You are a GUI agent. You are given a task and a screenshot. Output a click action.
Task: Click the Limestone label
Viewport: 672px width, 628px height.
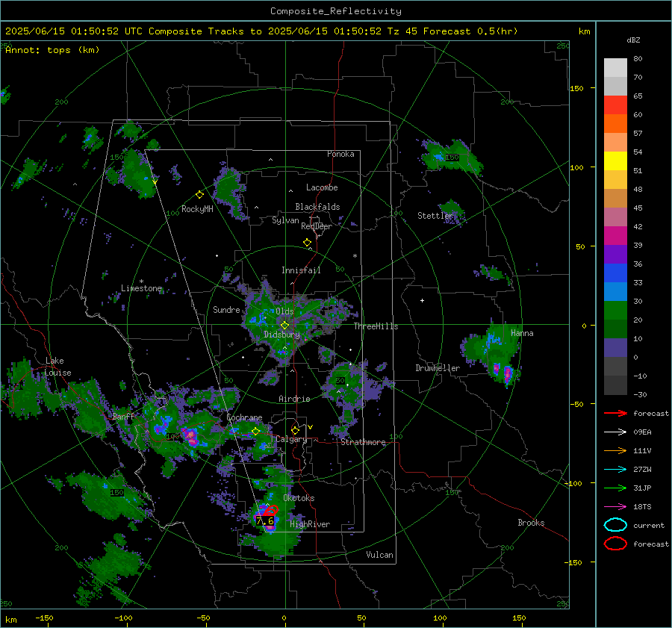141,288
